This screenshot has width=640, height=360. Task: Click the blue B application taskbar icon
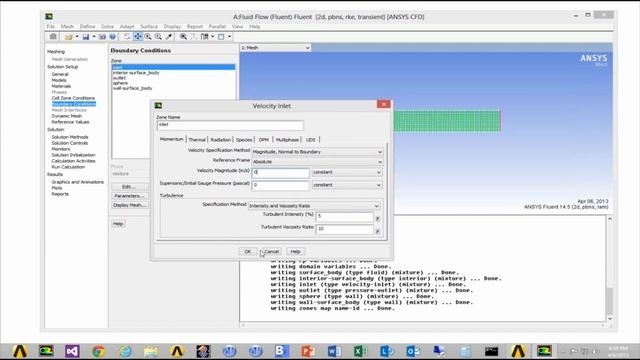click(x=282, y=351)
